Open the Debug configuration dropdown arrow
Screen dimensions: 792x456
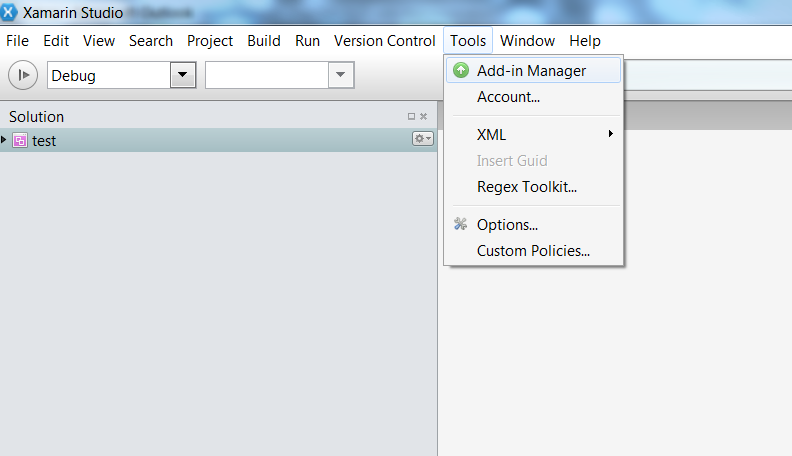click(x=183, y=75)
